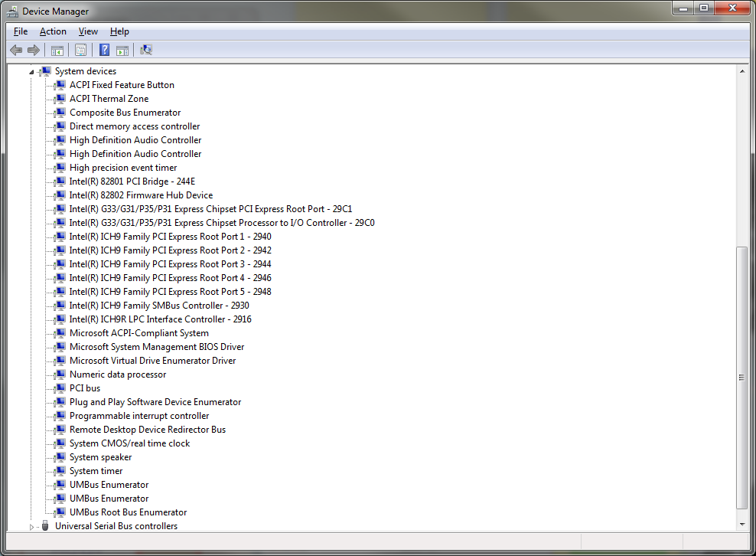Image resolution: width=756 pixels, height=556 pixels.
Task: Click the icon beside Composite Bus Enumerator
Action: click(60, 113)
